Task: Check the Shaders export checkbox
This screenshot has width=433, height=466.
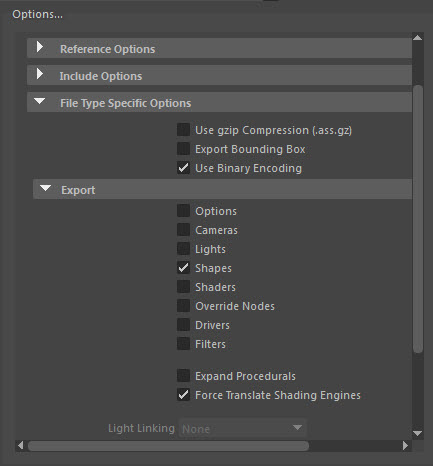Action: (183, 287)
